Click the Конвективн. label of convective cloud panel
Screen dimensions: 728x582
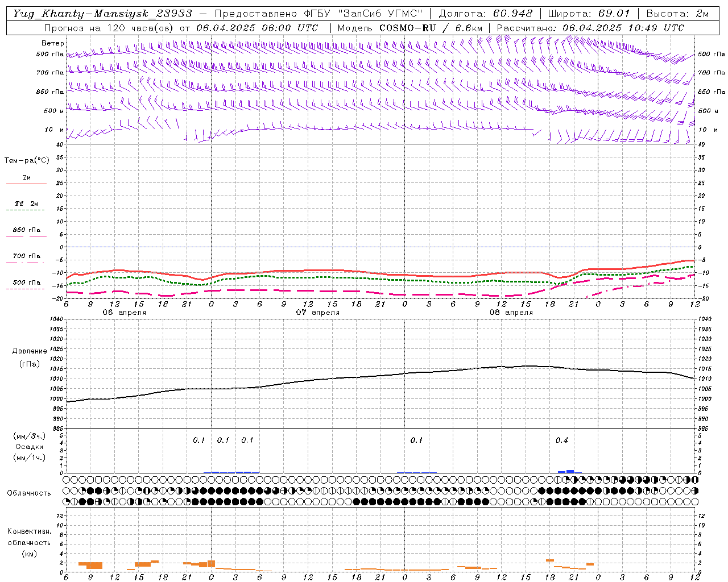29,531
